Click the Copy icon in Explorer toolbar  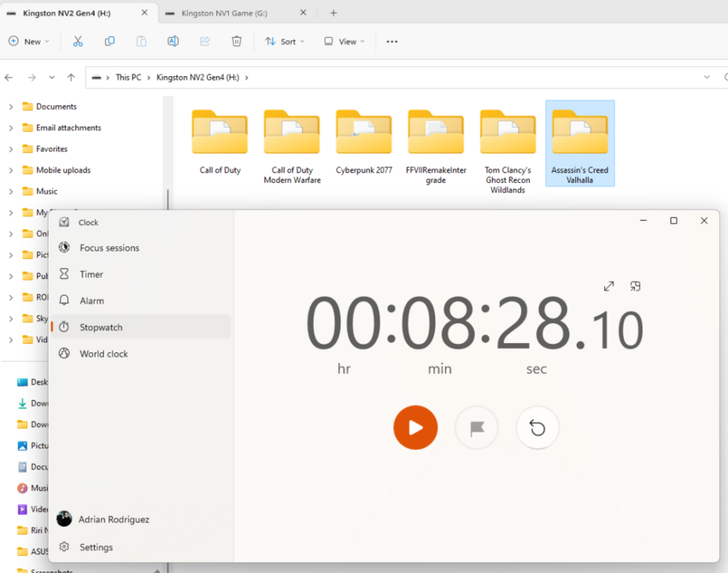click(x=109, y=41)
